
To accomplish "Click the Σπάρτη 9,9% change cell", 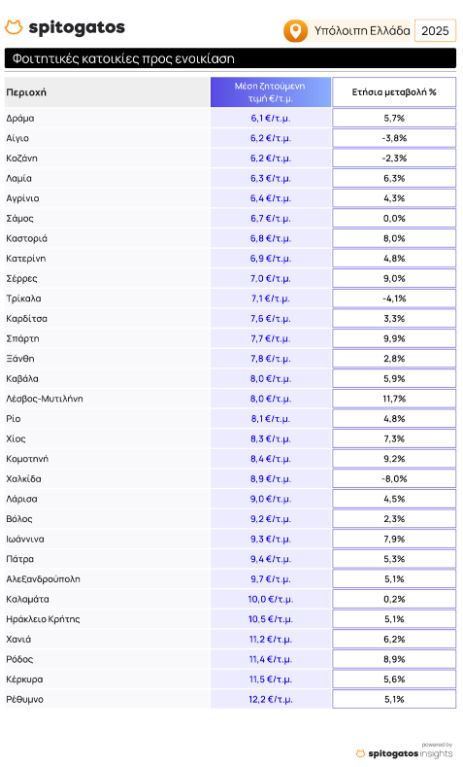I will 394,338.
